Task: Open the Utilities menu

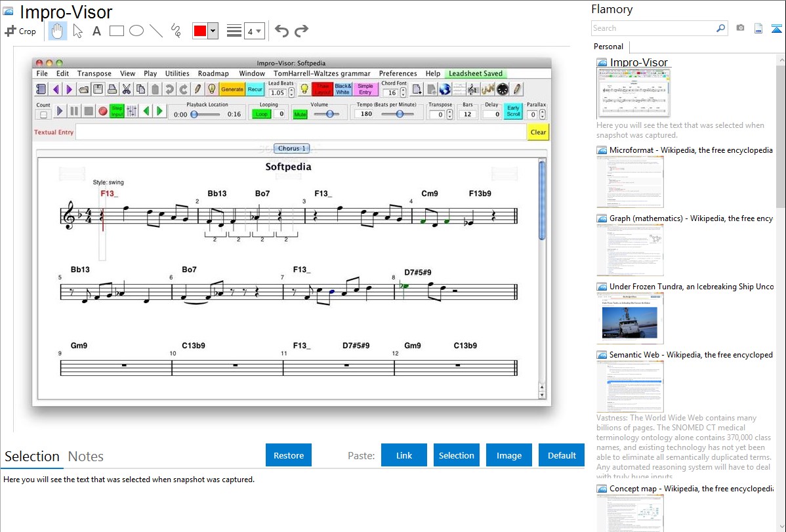Action: (177, 73)
